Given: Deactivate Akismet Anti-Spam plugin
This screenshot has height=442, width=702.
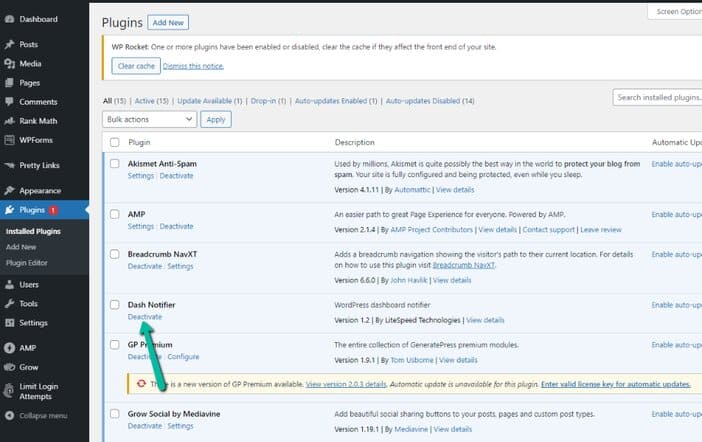Looking at the screenshot, I should click(176, 176).
